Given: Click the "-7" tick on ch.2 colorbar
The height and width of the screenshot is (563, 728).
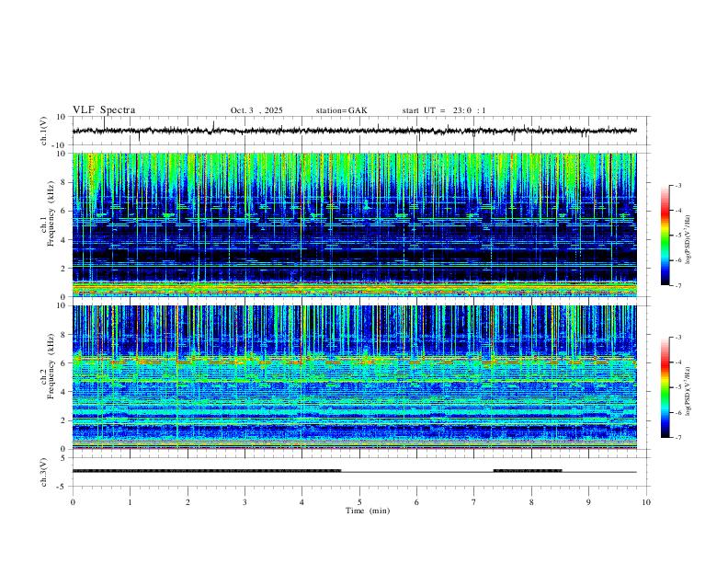Looking at the screenshot, I should point(677,438).
